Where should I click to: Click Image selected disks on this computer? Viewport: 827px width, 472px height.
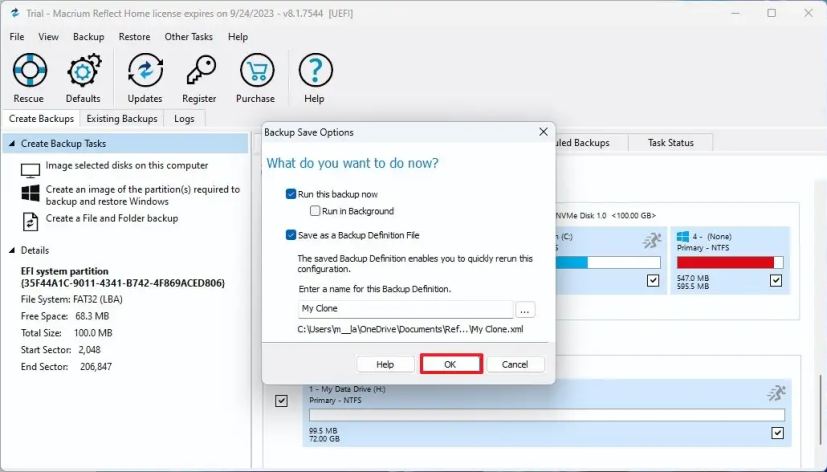click(127, 165)
